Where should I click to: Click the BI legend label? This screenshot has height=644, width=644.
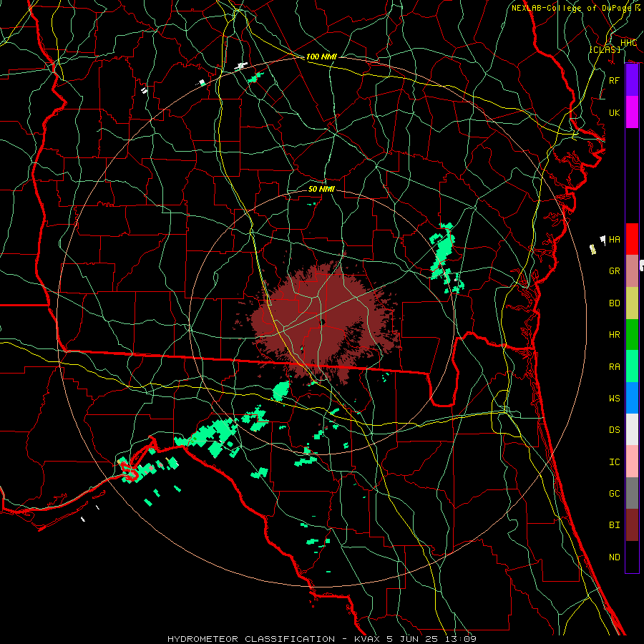pos(615,525)
